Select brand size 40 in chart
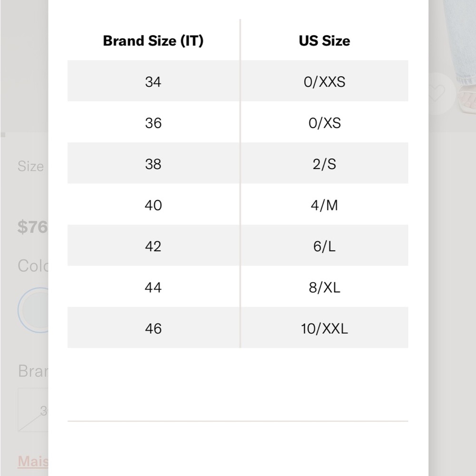Image resolution: width=476 pixels, height=476 pixels. [x=153, y=205]
